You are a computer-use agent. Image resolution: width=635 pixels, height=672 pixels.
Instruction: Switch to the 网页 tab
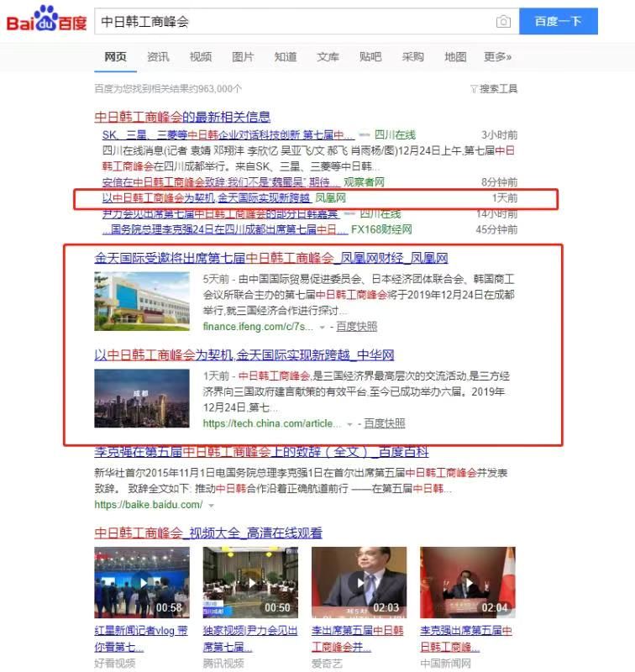click(115, 57)
